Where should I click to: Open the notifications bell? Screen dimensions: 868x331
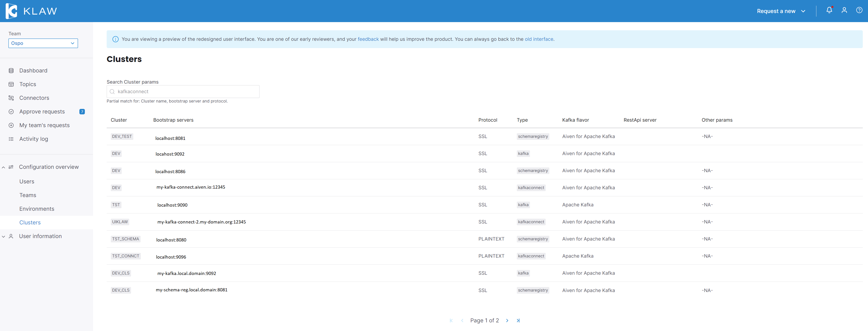pos(829,10)
